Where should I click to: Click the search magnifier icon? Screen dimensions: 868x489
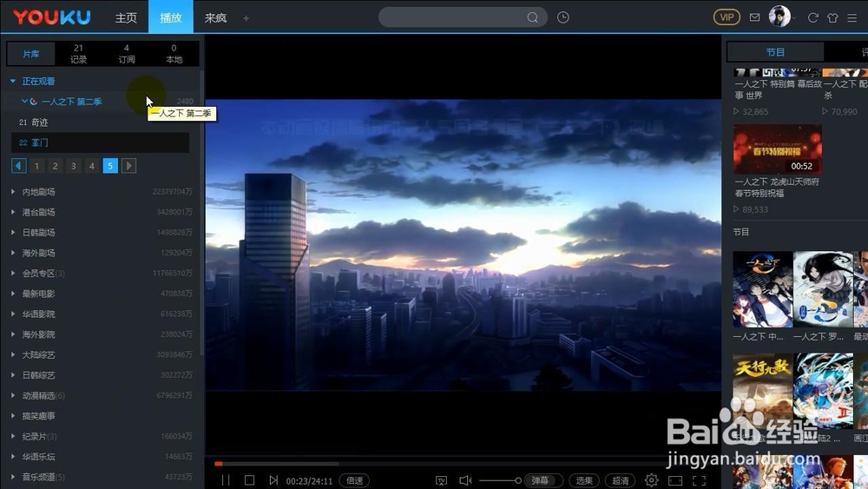[x=533, y=17]
